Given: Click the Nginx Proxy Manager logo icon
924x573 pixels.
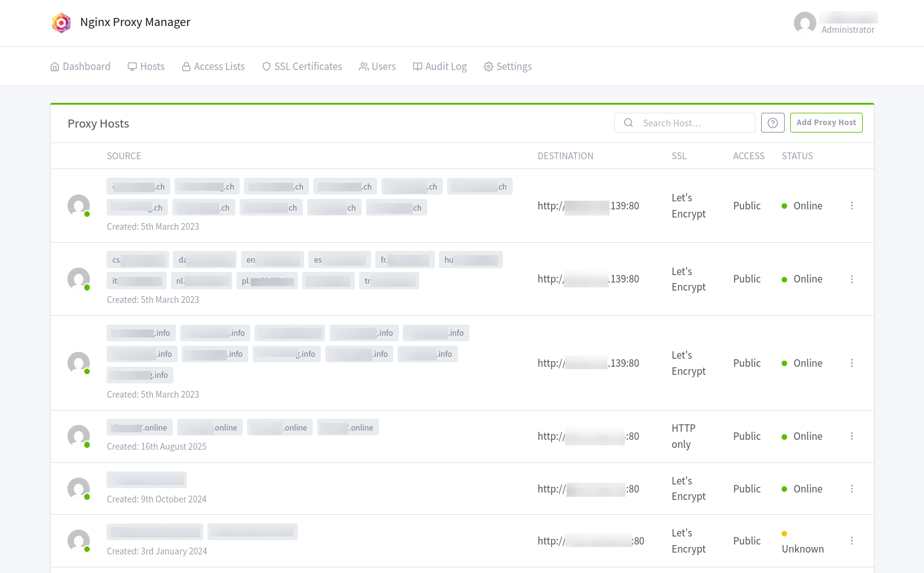Looking at the screenshot, I should pos(61,23).
